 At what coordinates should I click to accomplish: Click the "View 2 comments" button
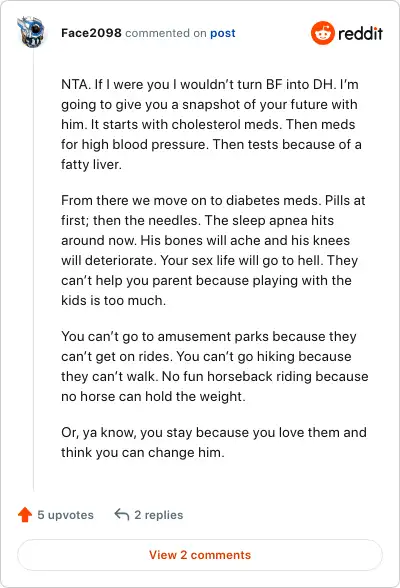tap(200, 555)
